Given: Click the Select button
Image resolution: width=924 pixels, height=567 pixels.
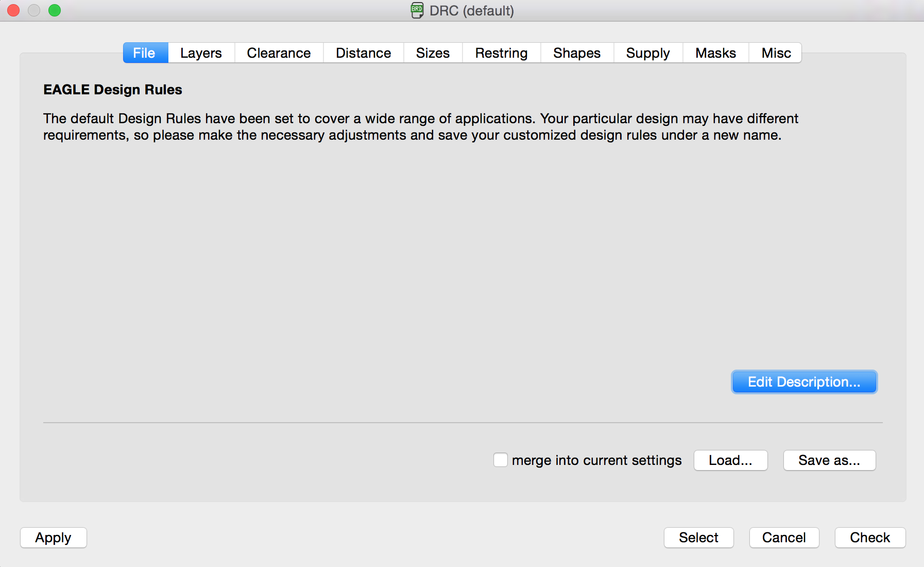Looking at the screenshot, I should tap(698, 538).
